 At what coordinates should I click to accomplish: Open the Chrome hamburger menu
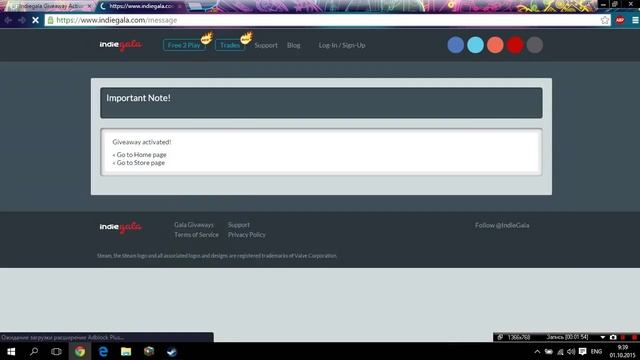point(635,20)
